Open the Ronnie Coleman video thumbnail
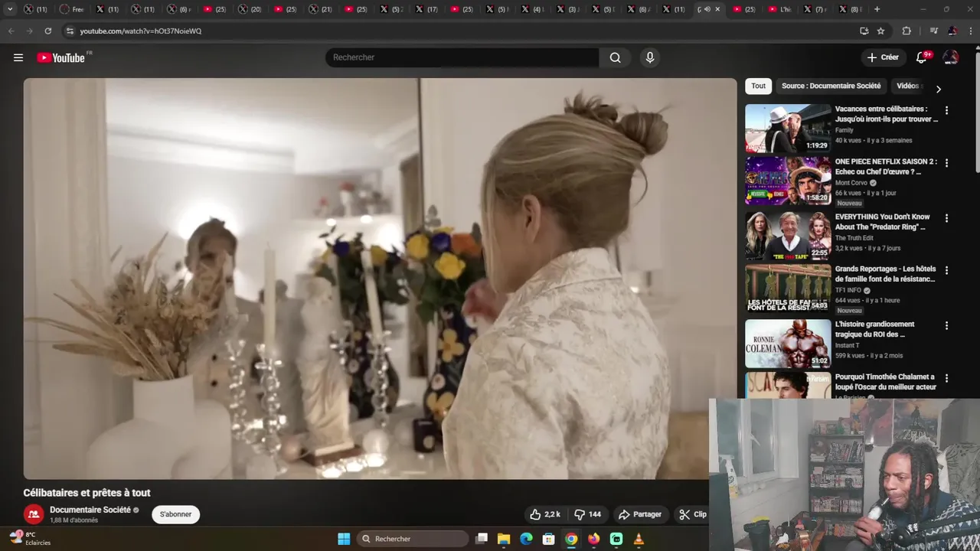This screenshot has height=551, width=980. 788,344
